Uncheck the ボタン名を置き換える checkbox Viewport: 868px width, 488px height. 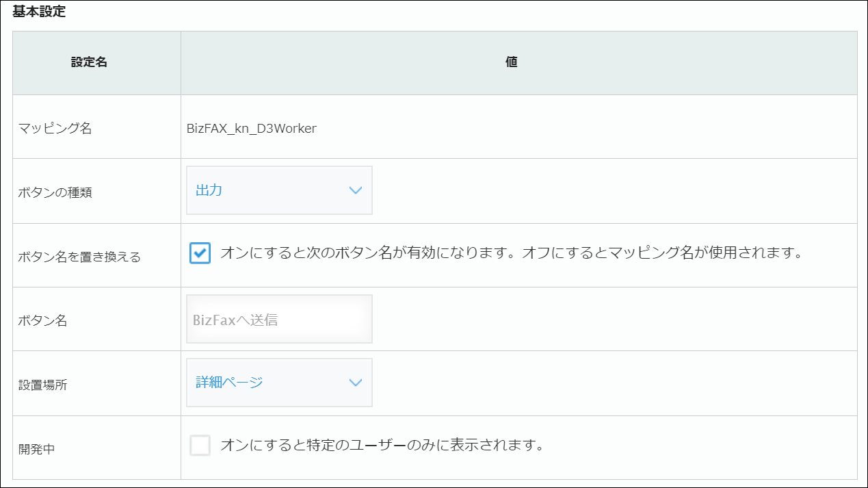(200, 253)
